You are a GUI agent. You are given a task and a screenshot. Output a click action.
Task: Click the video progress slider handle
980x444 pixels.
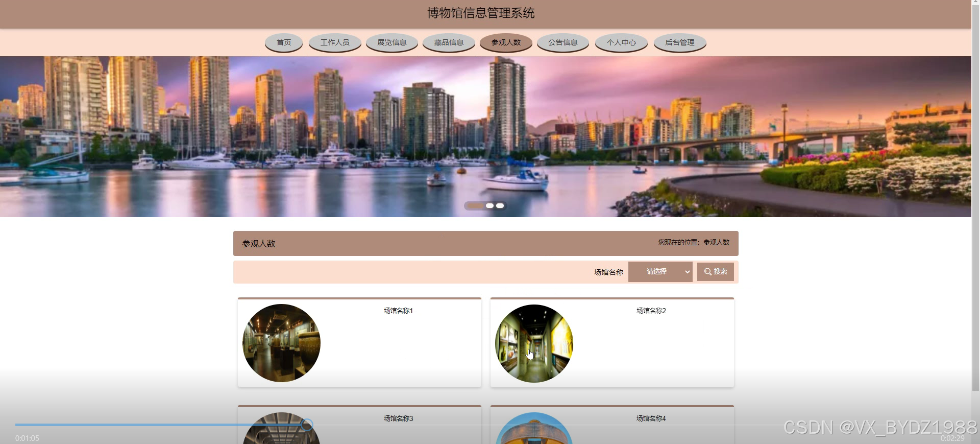307,425
